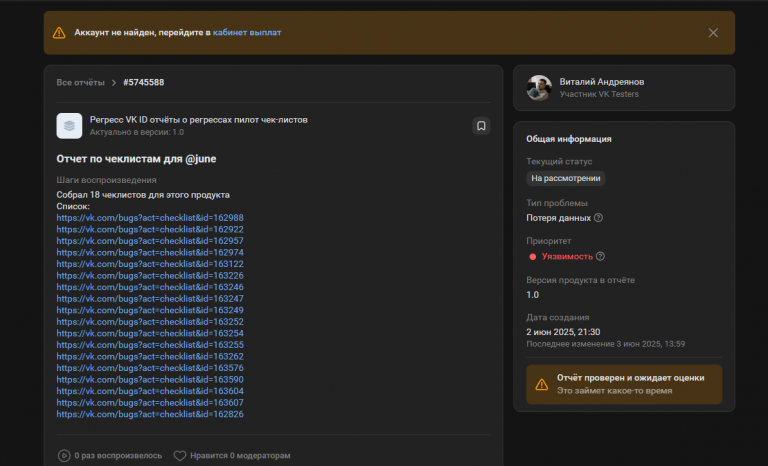Screen dimensions: 768x466
Task: Click report number #5745588
Action: tap(144, 82)
